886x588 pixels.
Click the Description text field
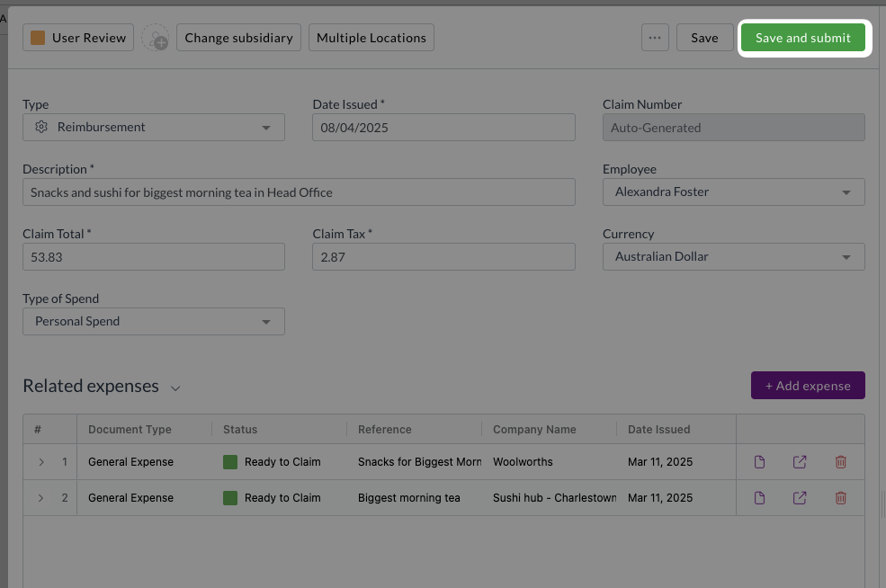[299, 192]
